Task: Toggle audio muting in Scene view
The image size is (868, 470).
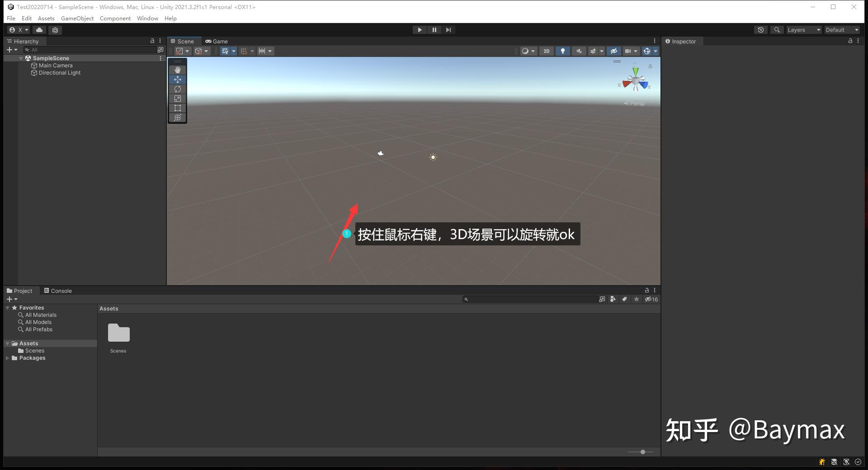Action: [x=579, y=51]
